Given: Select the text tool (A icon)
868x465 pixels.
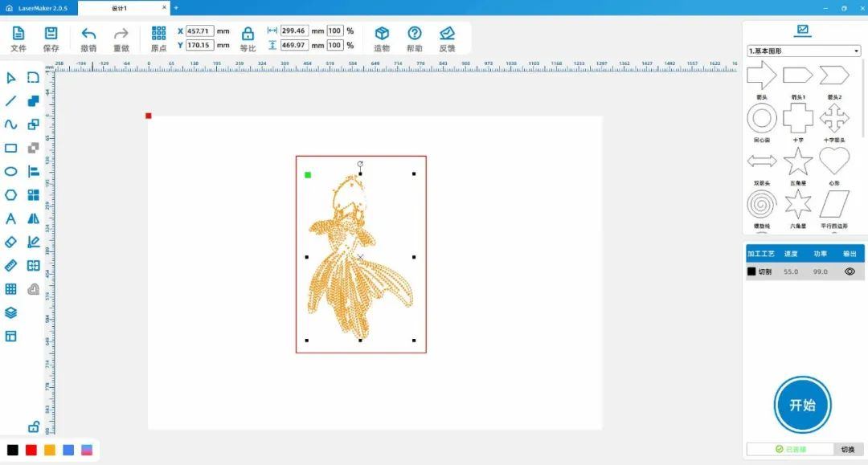Looking at the screenshot, I should point(11,218).
